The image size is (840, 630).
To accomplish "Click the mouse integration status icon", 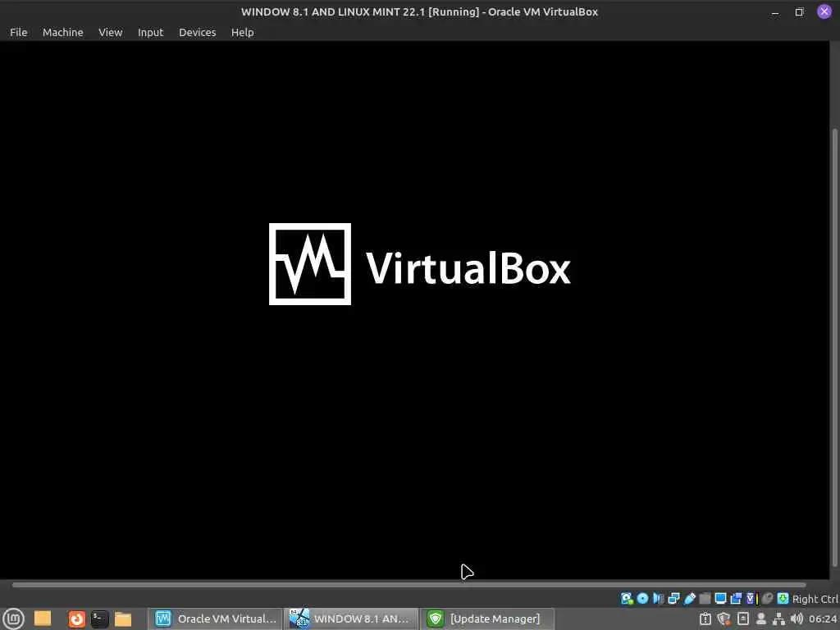I will coord(768,598).
